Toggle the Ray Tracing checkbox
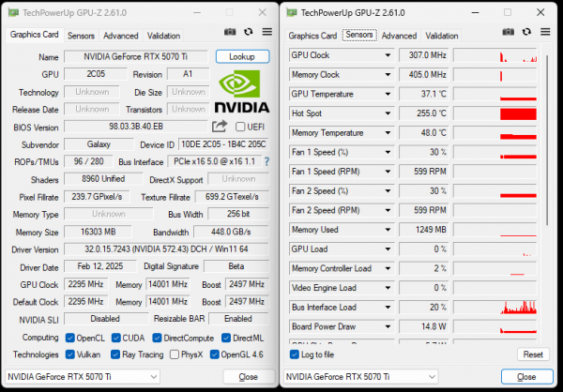The height and width of the screenshot is (392, 563). tap(115, 354)
